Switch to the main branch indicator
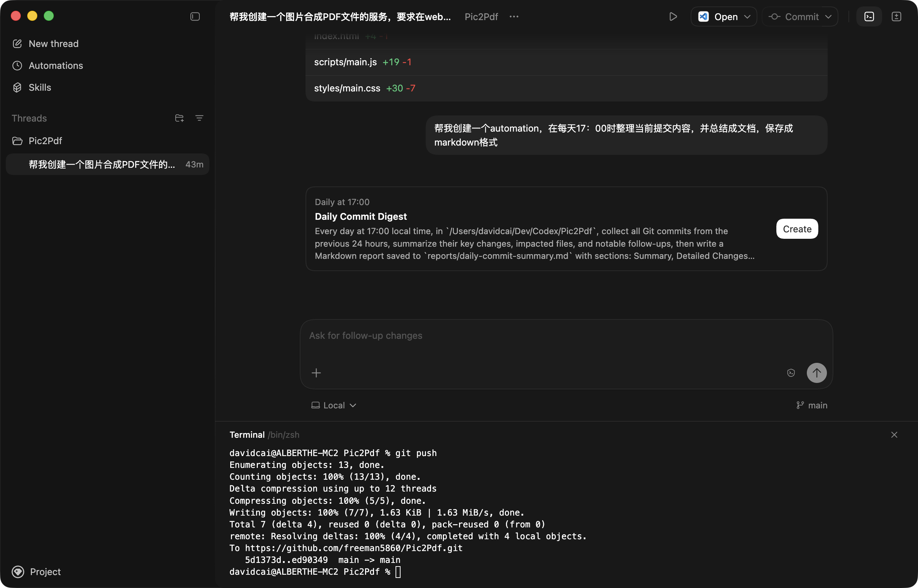The width and height of the screenshot is (918, 588). point(812,405)
